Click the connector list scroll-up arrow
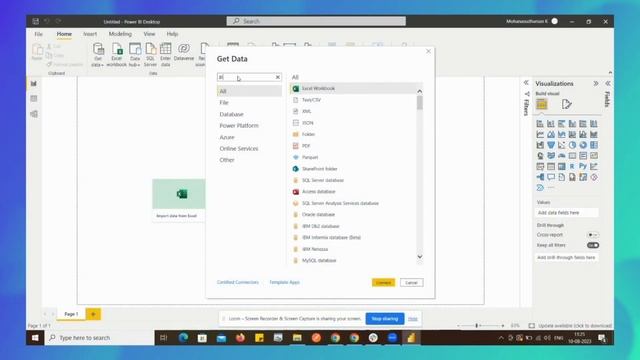Screen dimensions: 640x360 pos(420,91)
